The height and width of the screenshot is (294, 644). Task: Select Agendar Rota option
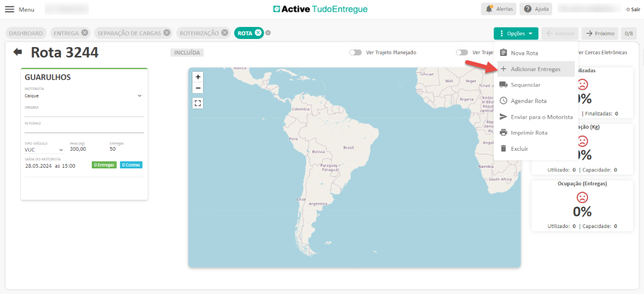coord(536,101)
